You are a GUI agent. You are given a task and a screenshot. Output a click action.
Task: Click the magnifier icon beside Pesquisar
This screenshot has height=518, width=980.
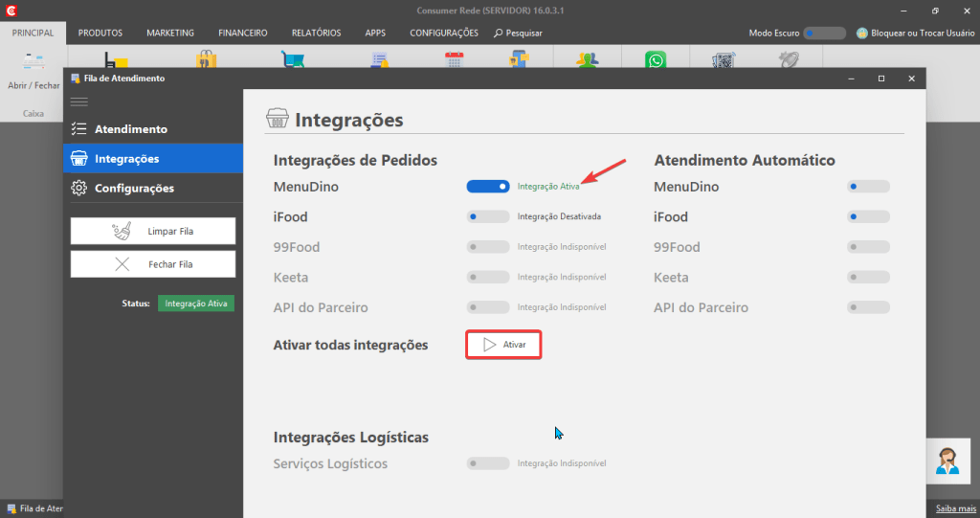point(498,34)
